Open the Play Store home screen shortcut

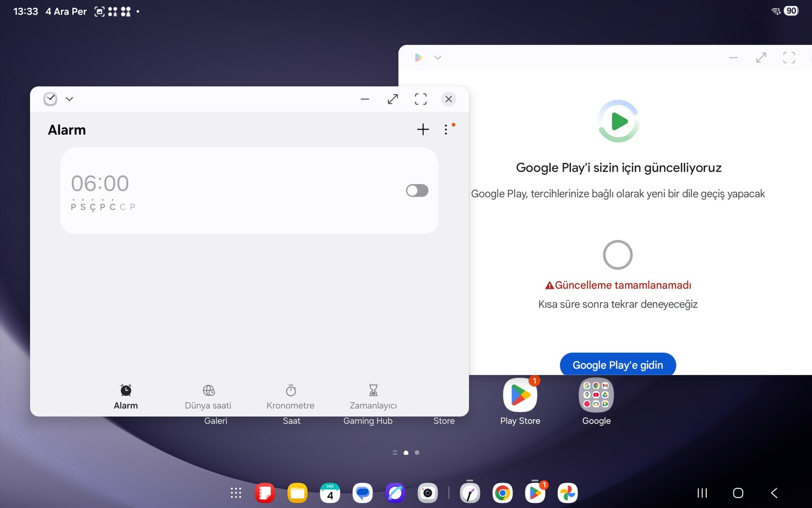point(520,395)
